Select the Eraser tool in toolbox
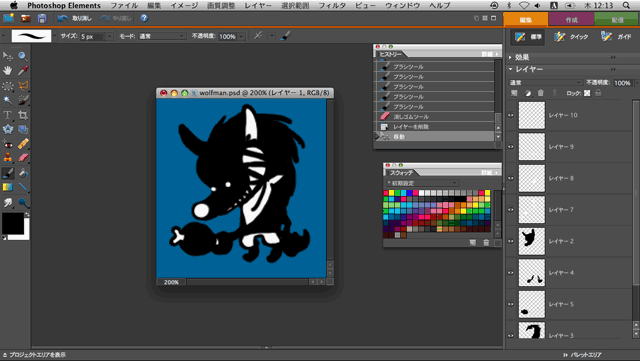The image size is (640, 361). 23,158
